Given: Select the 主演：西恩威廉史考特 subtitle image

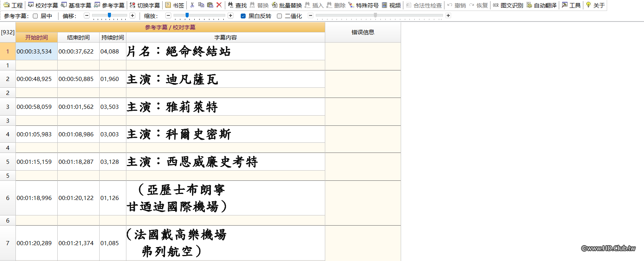Looking at the screenshot, I should (192, 162).
